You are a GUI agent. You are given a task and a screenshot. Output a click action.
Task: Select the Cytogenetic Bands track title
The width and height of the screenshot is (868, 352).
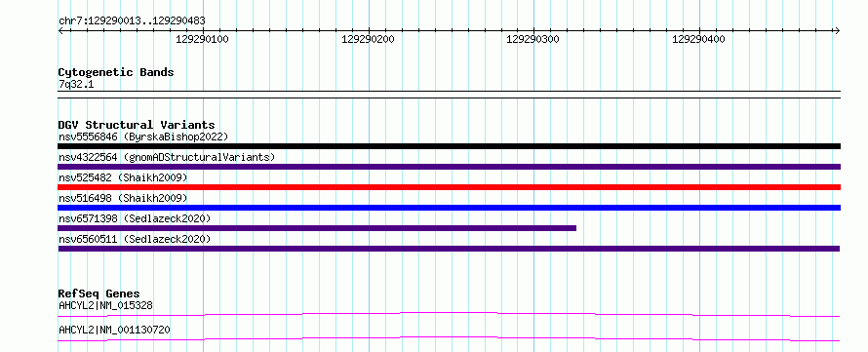tap(116, 72)
